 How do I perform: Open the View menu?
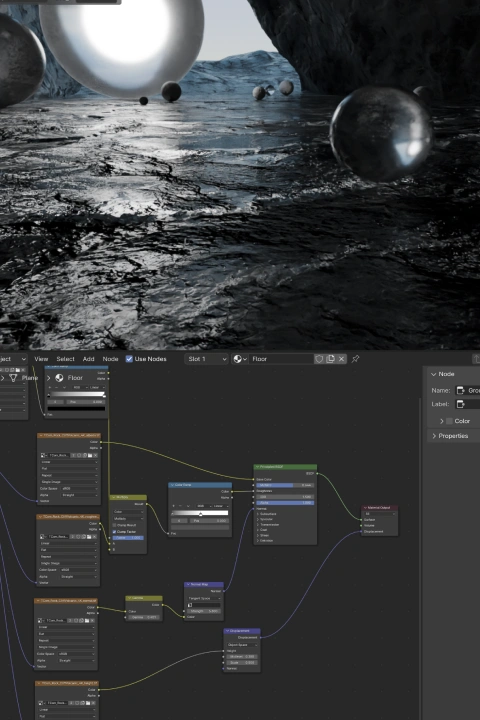pyautogui.click(x=41, y=359)
